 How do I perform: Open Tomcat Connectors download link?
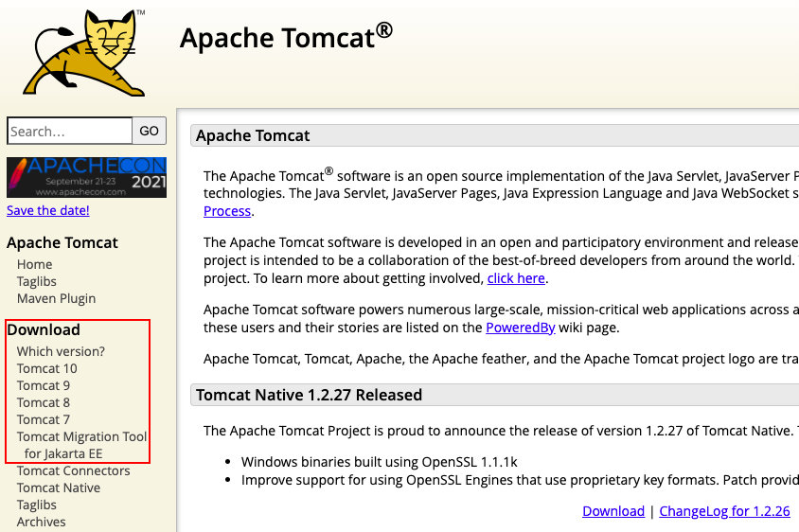[74, 470]
